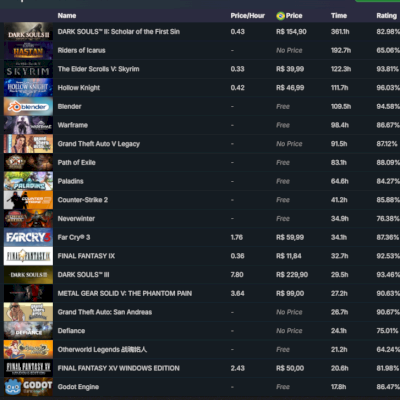Open the Defiance title link

point(71,330)
